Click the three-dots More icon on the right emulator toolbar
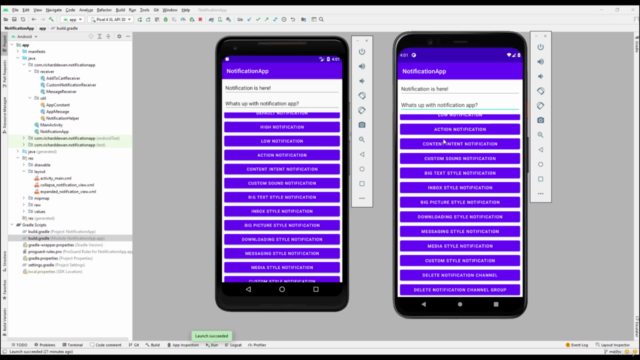This screenshot has height=360, width=640. 541,194
